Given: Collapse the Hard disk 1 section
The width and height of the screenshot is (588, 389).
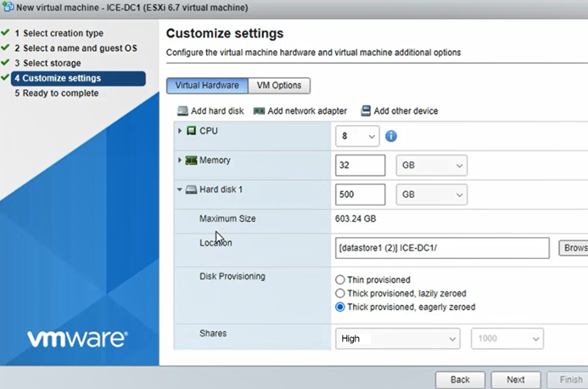Looking at the screenshot, I should click(x=180, y=189).
